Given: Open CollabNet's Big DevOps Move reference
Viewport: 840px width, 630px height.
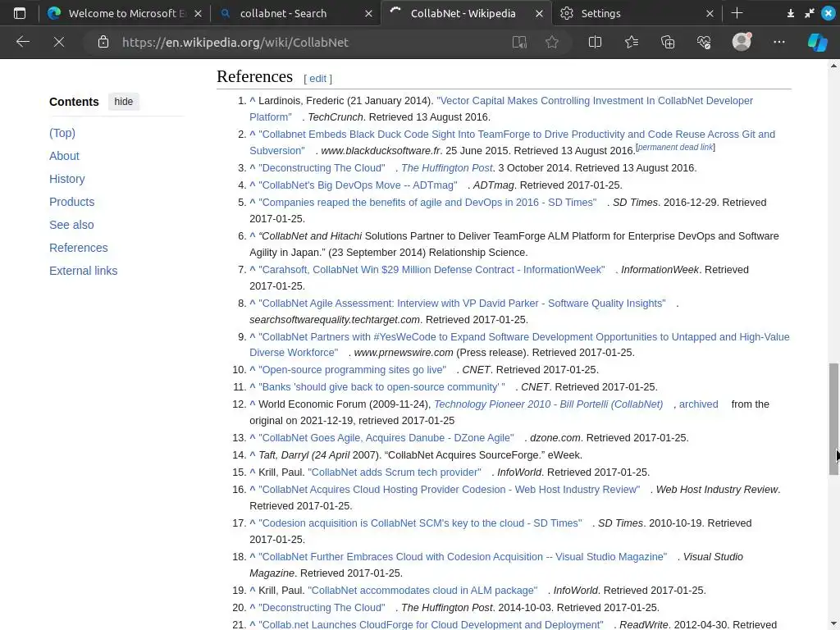Looking at the screenshot, I should click(358, 185).
